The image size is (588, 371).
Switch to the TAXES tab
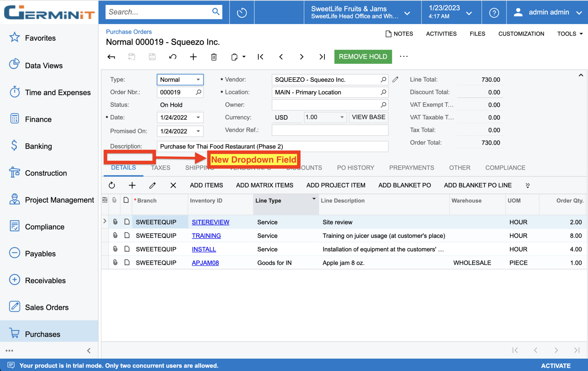click(x=160, y=167)
